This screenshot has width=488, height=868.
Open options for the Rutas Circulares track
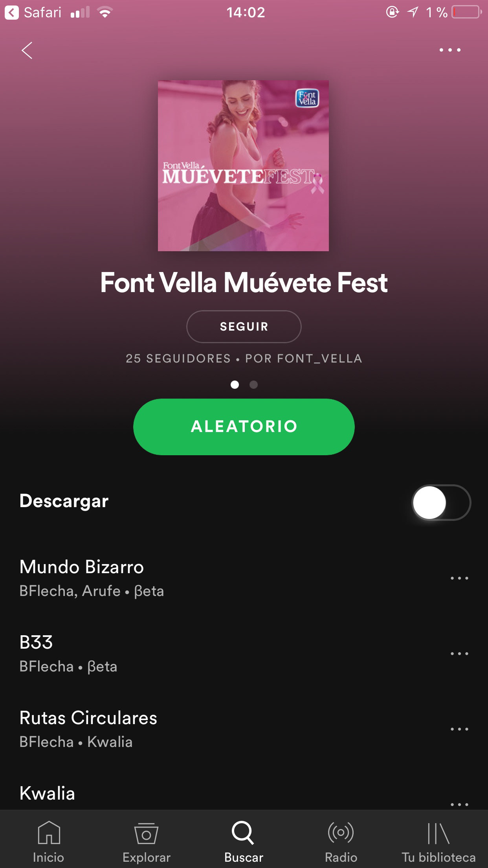click(459, 729)
